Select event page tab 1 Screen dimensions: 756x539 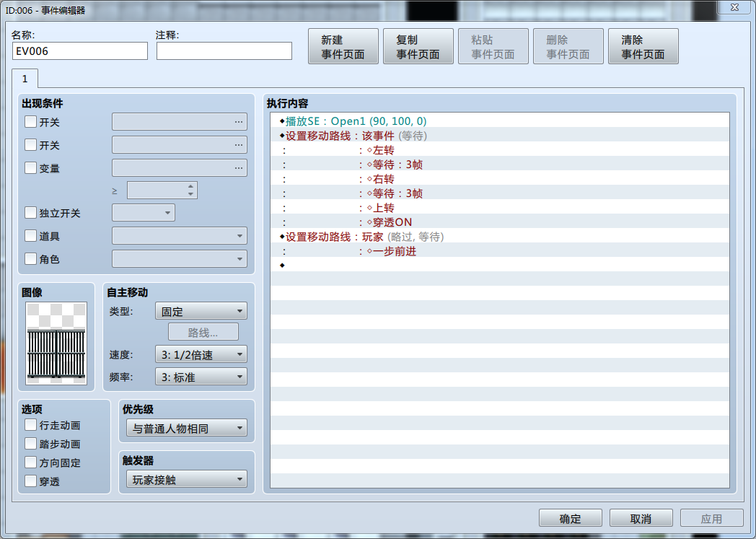click(x=25, y=79)
